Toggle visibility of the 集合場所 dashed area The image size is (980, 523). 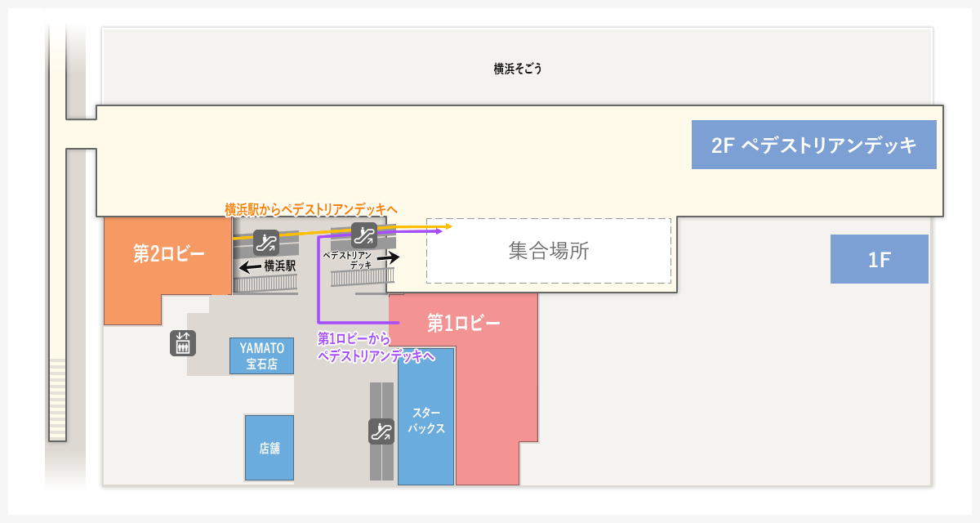(x=547, y=251)
